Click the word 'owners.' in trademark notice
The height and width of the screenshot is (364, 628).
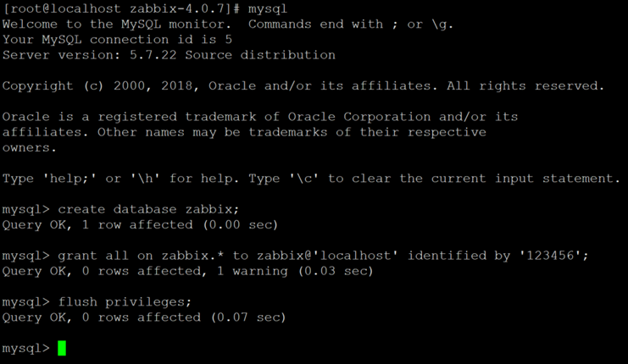click(x=29, y=147)
